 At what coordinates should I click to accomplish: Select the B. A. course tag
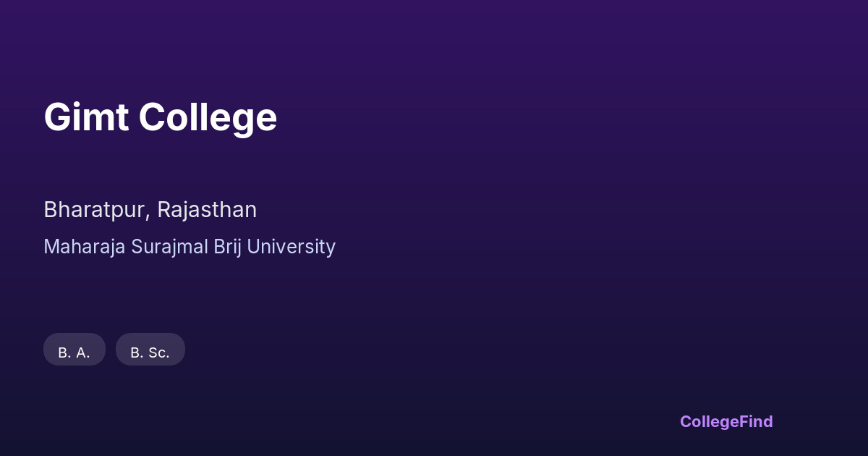75,350
